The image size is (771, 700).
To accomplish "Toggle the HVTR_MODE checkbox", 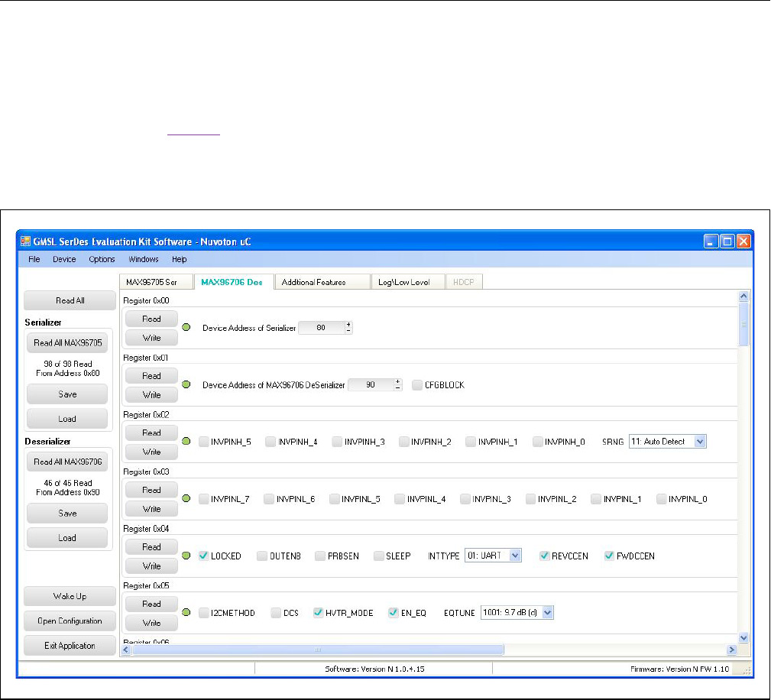I will (319, 612).
